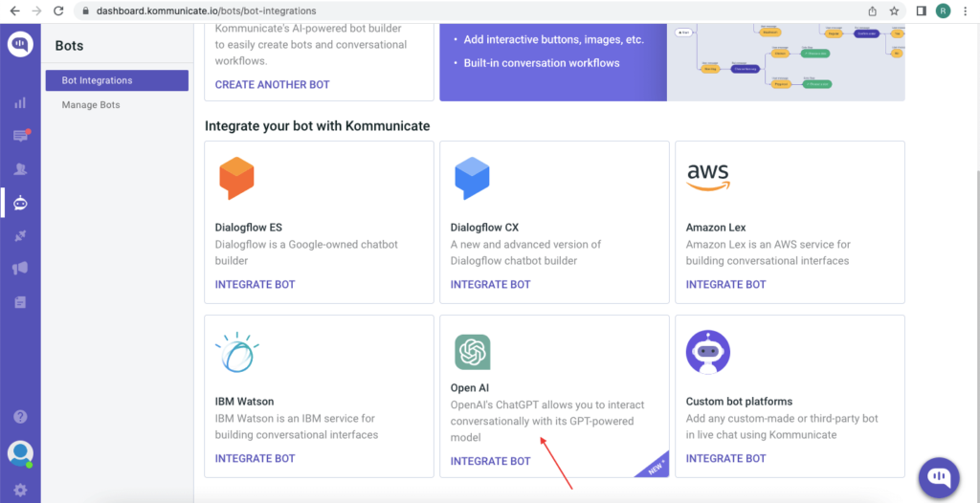
Task: Click INTEGRATE BOT under IBM Watson
Action: 255,458
